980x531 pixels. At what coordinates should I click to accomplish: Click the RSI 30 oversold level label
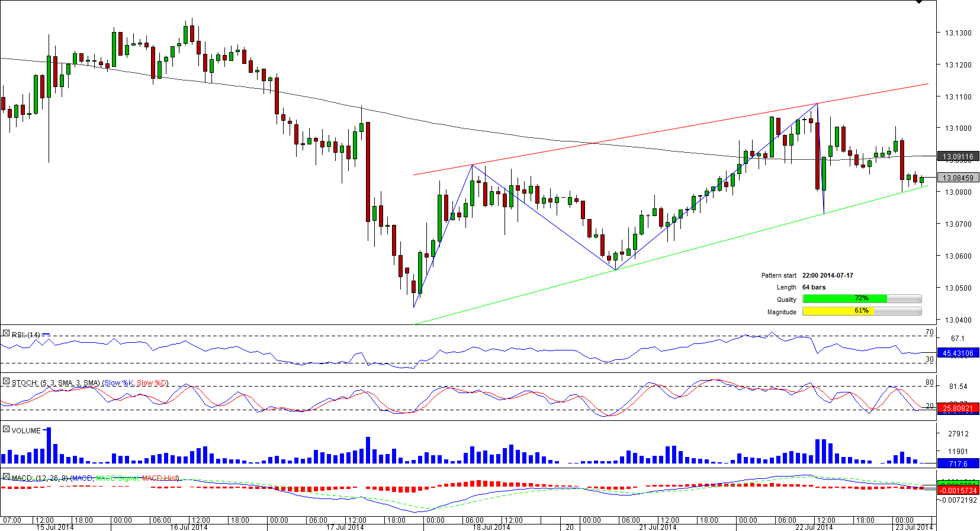(930, 359)
